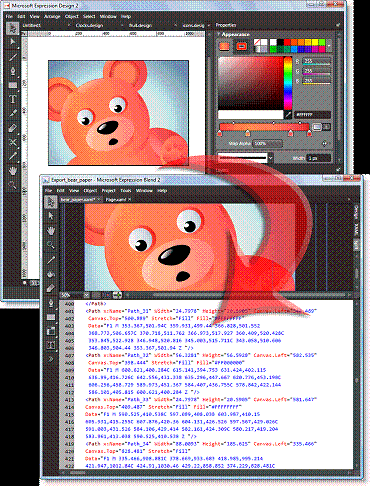Viewport: 370px width, 486px height.
Task: Choose the Rectangle tool in Expression Design
Action: 13,85
